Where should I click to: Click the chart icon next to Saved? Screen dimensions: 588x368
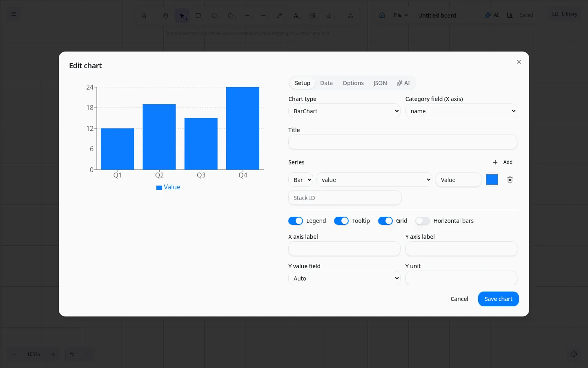click(x=510, y=15)
